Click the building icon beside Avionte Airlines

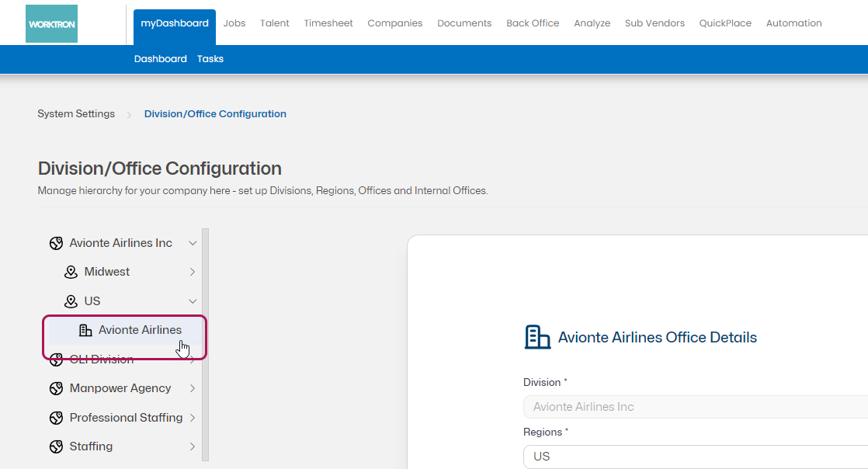(x=85, y=331)
